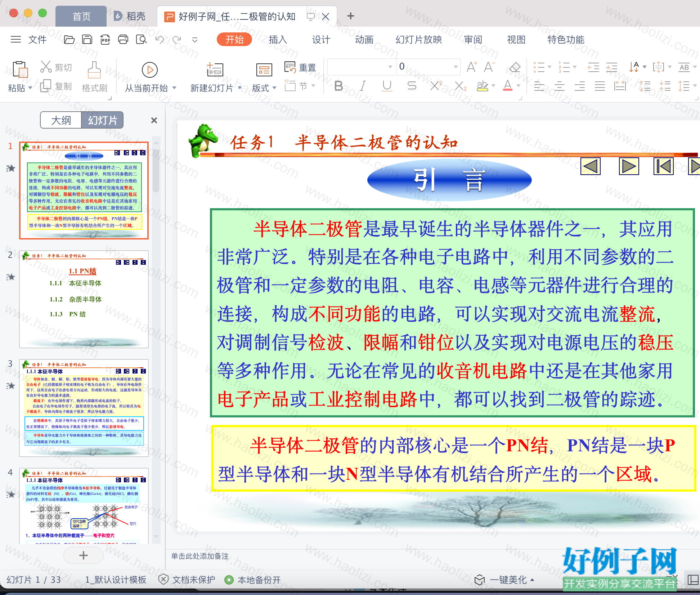Click the 新建幻灯片 icon
This screenshot has width=700, height=595.
[x=215, y=70]
